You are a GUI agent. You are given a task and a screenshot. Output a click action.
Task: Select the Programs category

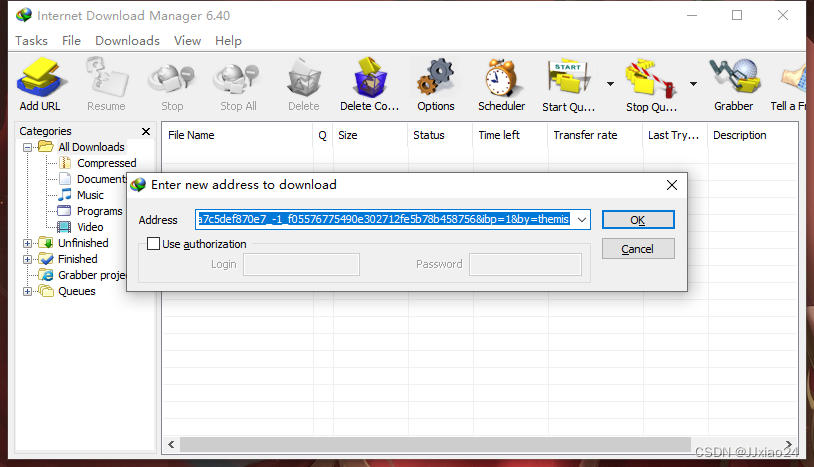click(90, 211)
